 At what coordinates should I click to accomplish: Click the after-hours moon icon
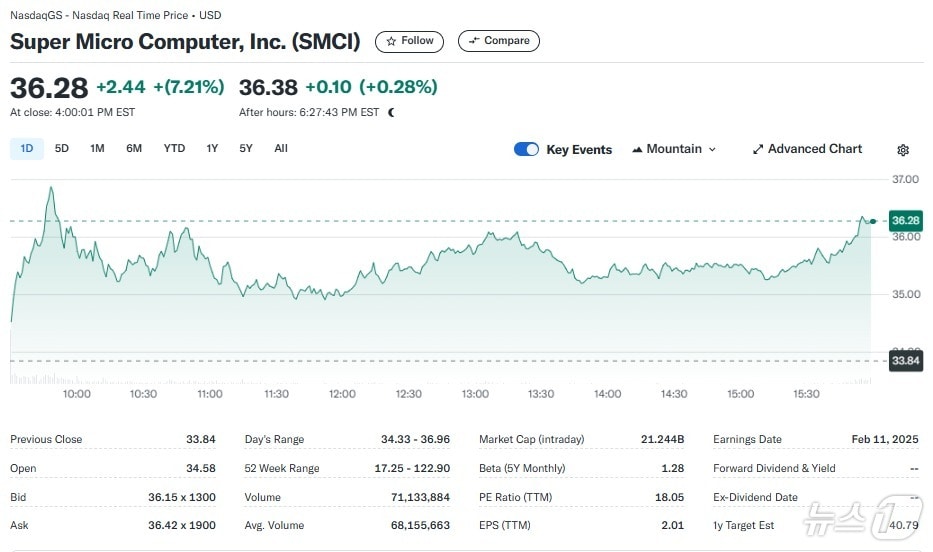391,113
